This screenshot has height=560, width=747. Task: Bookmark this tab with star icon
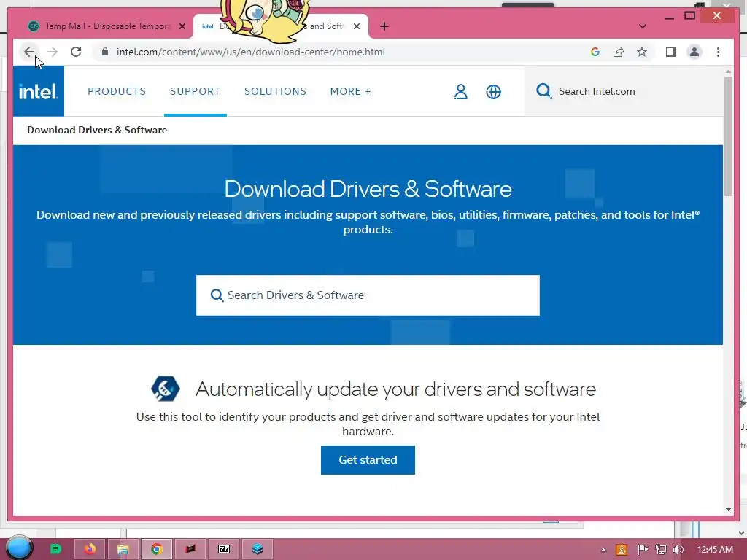[x=642, y=52]
